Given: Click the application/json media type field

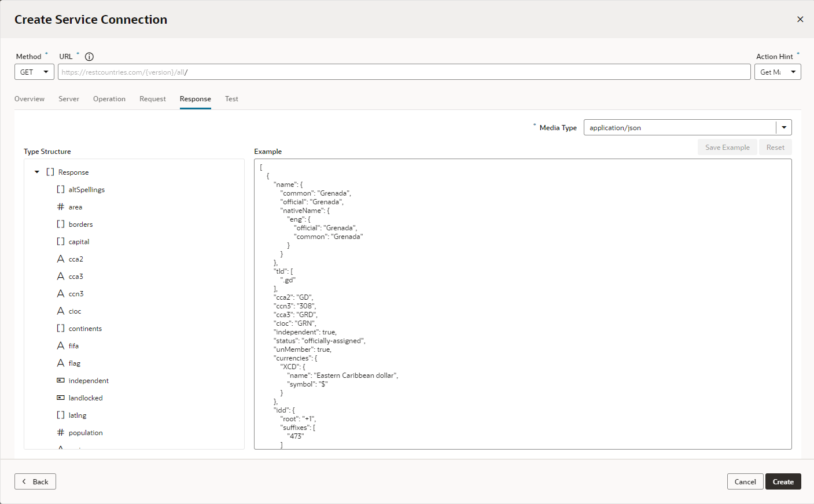Looking at the screenshot, I should [x=680, y=127].
